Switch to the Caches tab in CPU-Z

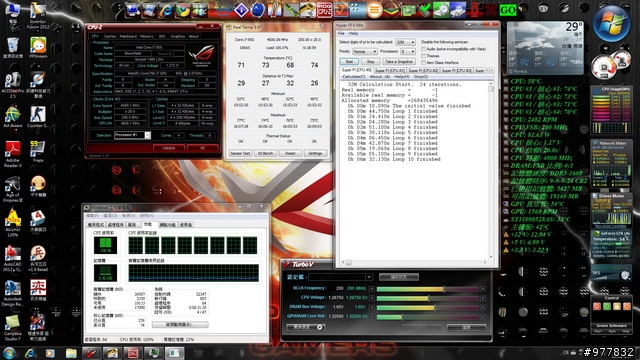pyautogui.click(x=110, y=36)
